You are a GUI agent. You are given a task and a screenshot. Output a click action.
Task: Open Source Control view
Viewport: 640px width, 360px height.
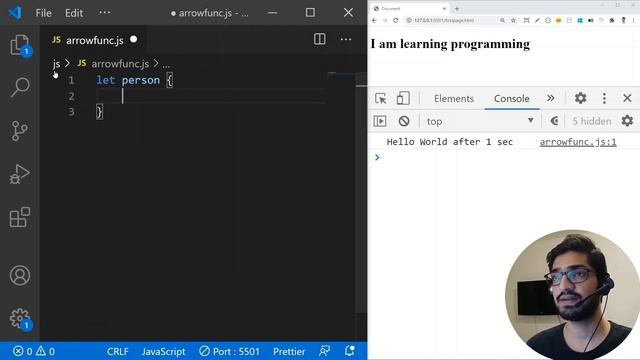point(20,131)
